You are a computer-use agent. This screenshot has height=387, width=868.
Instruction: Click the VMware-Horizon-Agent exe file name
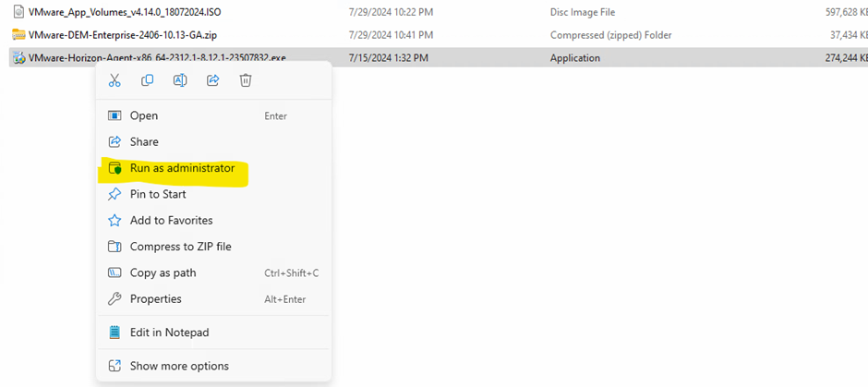click(x=157, y=57)
